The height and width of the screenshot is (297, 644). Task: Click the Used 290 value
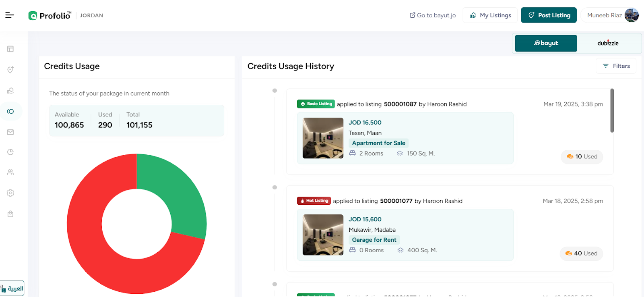[x=105, y=125]
